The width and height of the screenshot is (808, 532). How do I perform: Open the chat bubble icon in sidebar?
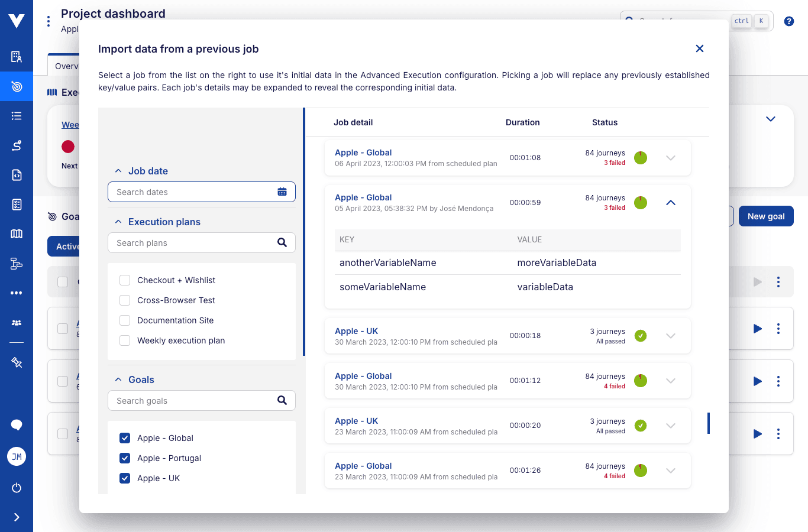(x=17, y=425)
